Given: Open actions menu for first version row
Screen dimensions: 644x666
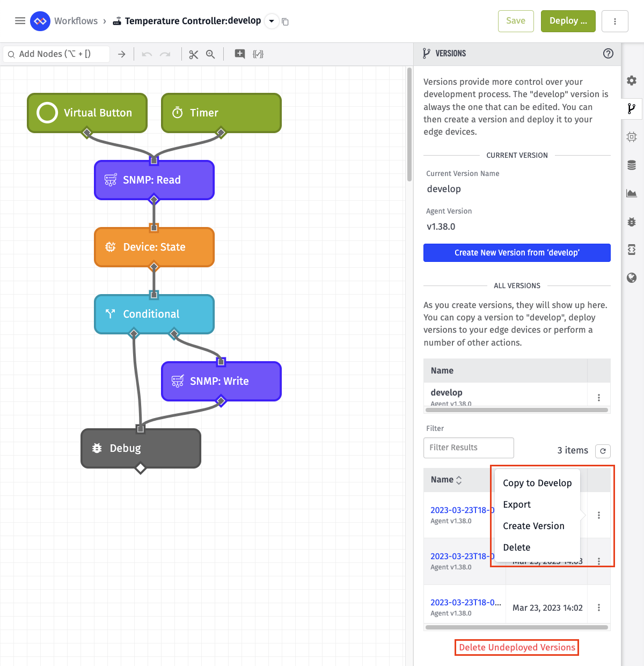Looking at the screenshot, I should (599, 515).
